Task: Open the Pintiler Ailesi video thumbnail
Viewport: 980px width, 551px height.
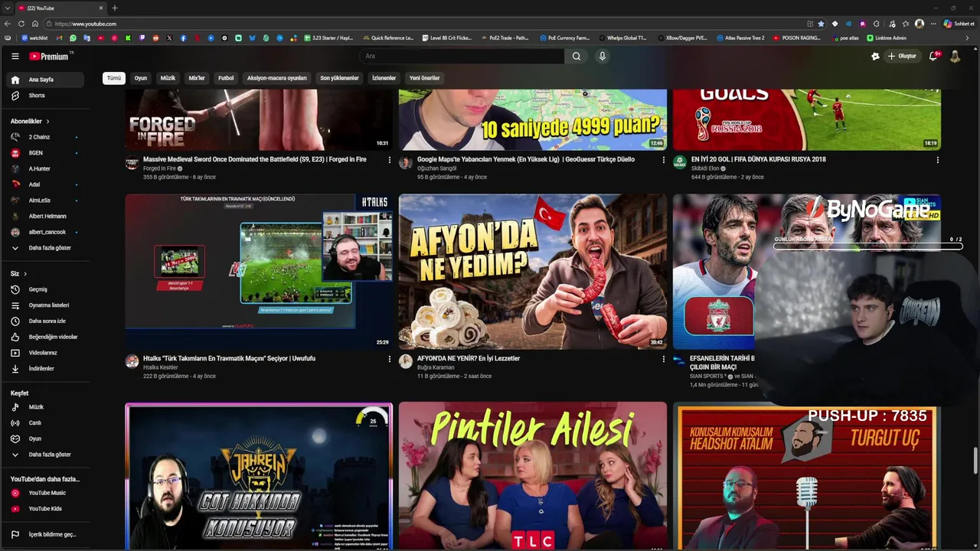Action: (533, 475)
